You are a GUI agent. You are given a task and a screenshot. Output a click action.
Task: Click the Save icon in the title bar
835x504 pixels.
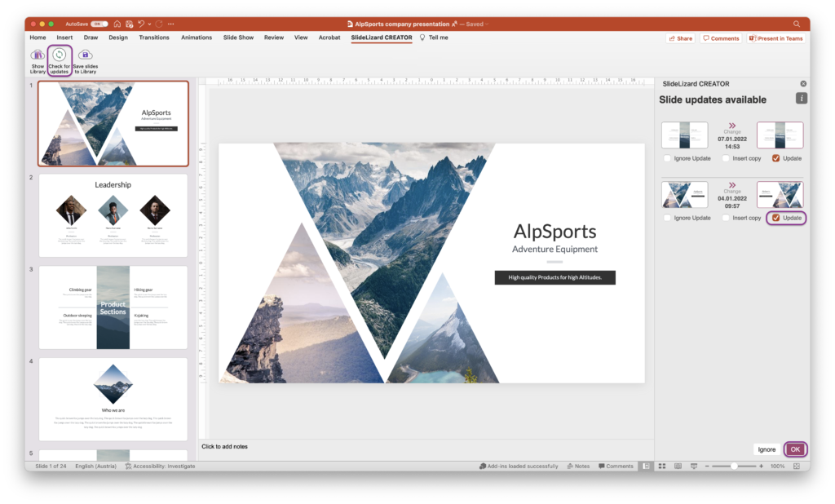click(130, 24)
